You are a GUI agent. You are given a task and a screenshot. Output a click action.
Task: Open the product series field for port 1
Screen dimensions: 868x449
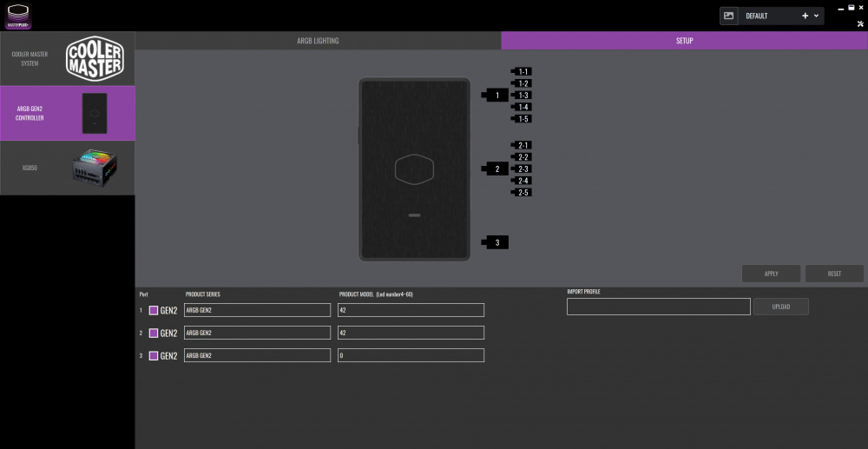(258, 310)
